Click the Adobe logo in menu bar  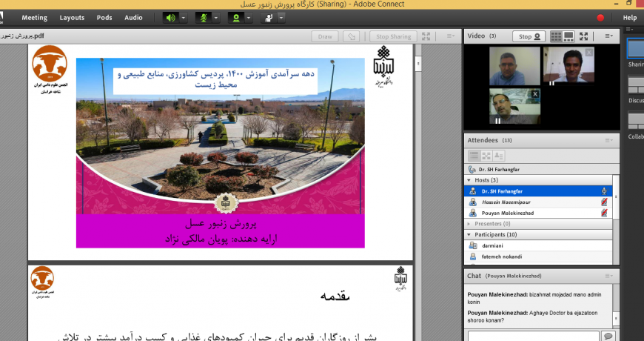click(x=1, y=18)
